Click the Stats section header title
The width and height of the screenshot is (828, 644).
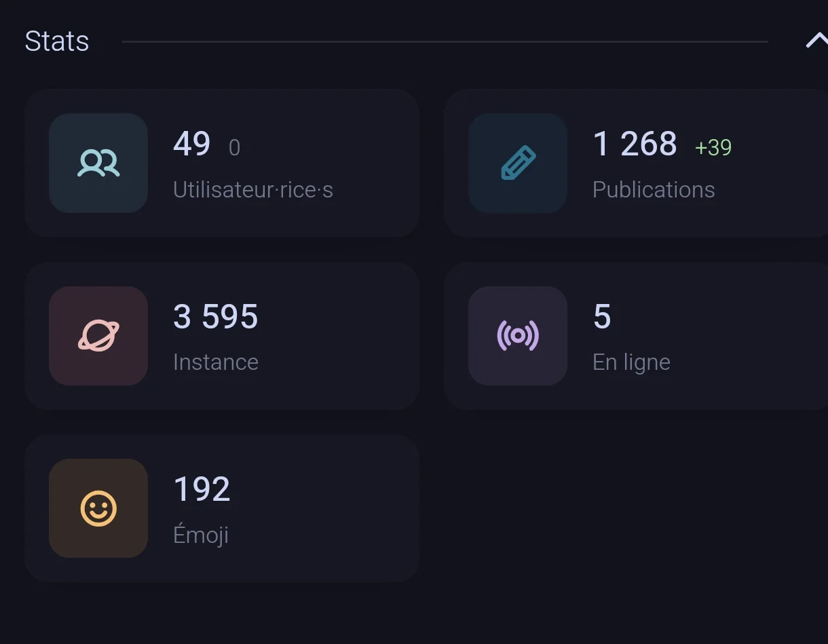pyautogui.click(x=57, y=41)
